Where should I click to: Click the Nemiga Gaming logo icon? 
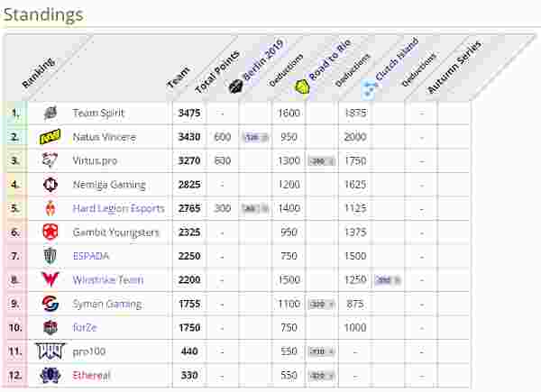(x=50, y=185)
